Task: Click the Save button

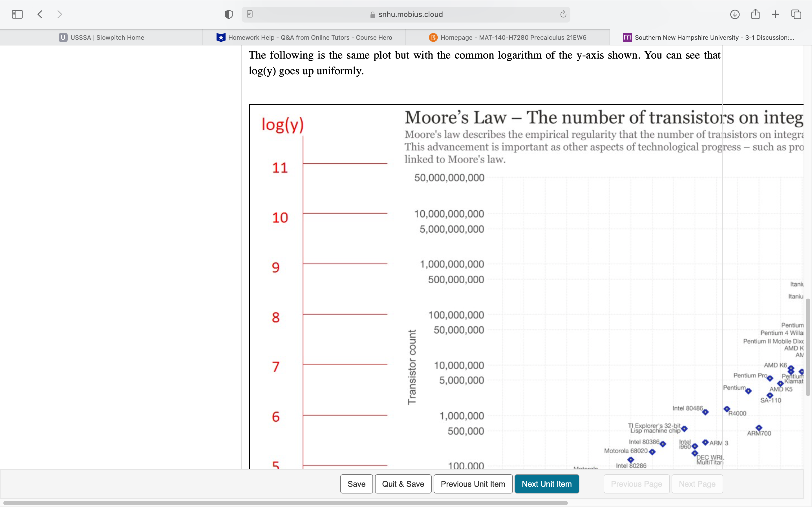Action: click(356, 484)
